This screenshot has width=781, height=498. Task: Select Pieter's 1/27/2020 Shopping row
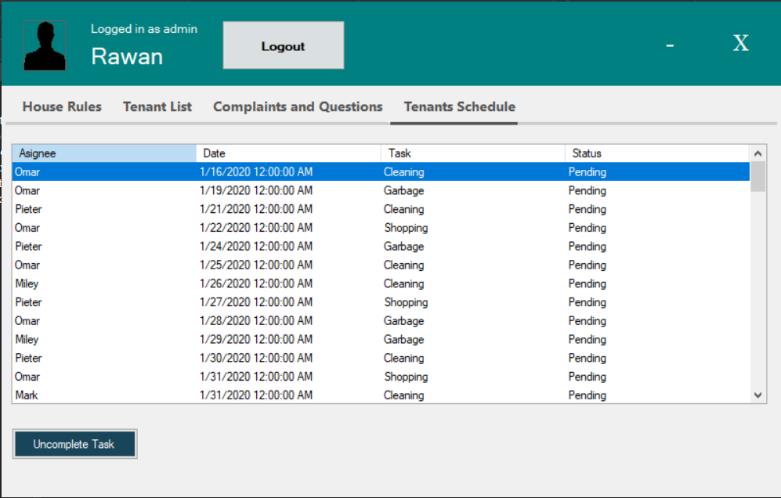[x=381, y=302]
